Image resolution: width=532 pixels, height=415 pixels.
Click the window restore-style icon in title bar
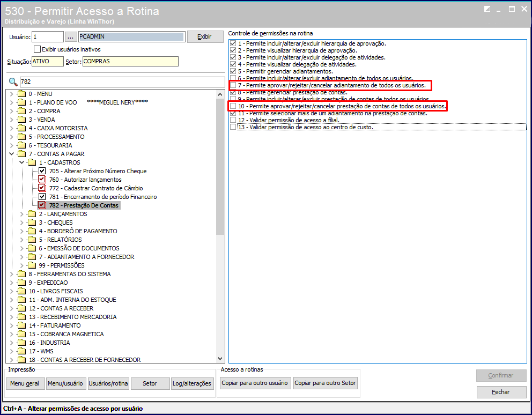(487, 9)
